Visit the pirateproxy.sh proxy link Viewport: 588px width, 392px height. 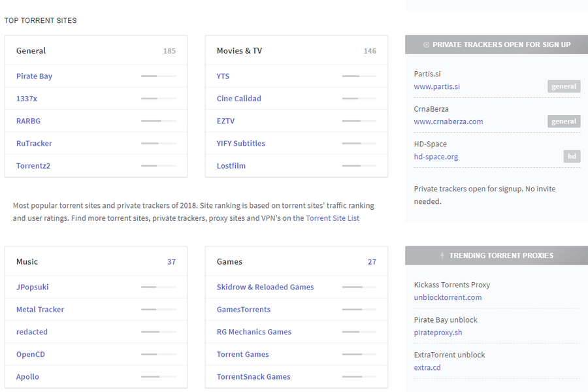point(438,333)
